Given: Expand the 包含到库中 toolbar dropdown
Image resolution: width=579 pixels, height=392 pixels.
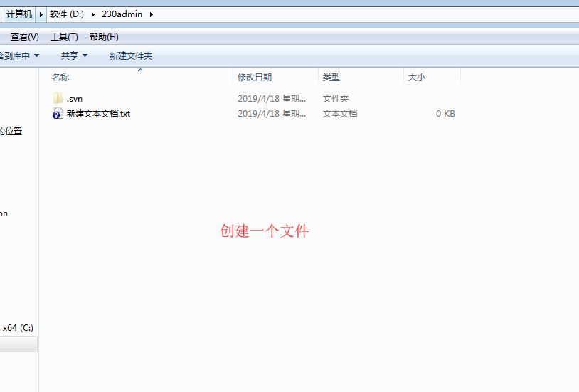Looking at the screenshot, I should pyautogui.click(x=18, y=55).
